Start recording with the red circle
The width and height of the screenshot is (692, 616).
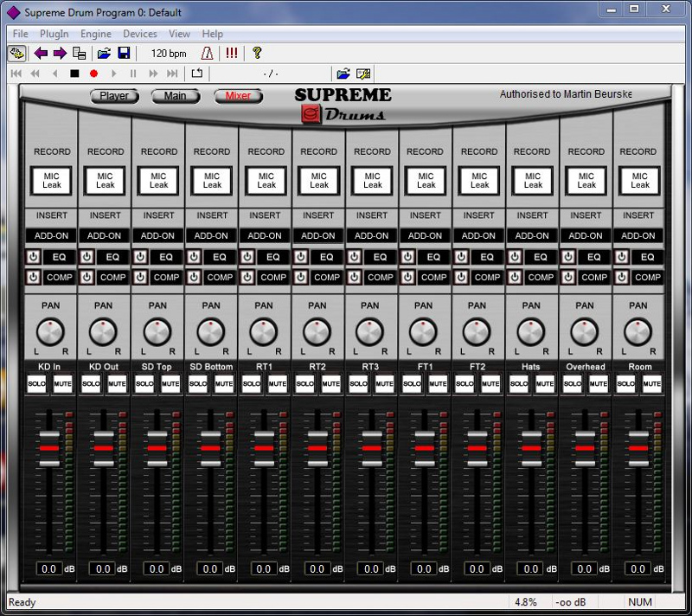click(93, 74)
